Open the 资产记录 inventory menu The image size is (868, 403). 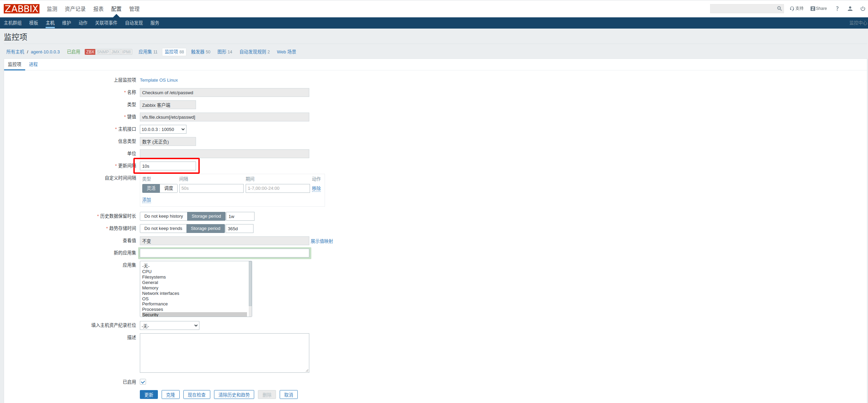75,9
